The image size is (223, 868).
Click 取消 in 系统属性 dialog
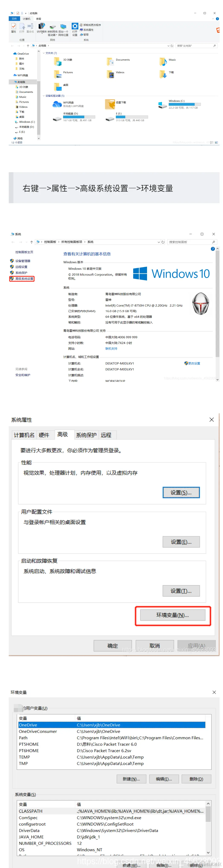pos(155,646)
